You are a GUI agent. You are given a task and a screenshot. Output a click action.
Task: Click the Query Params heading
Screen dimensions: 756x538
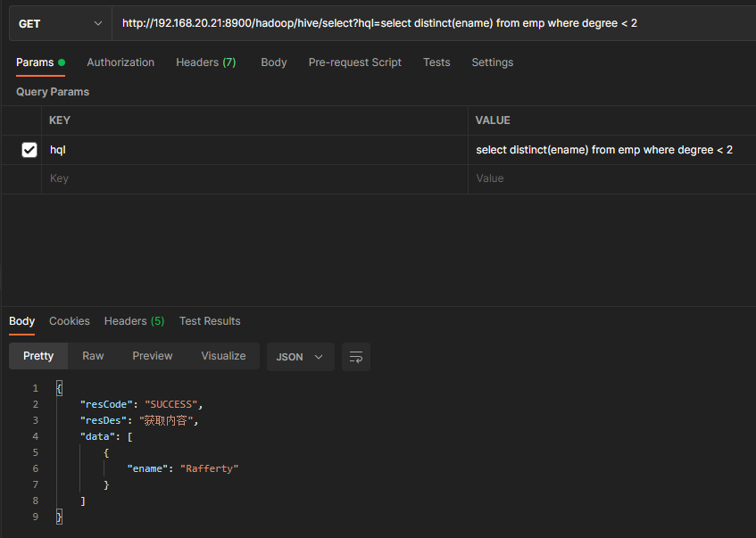(x=53, y=92)
